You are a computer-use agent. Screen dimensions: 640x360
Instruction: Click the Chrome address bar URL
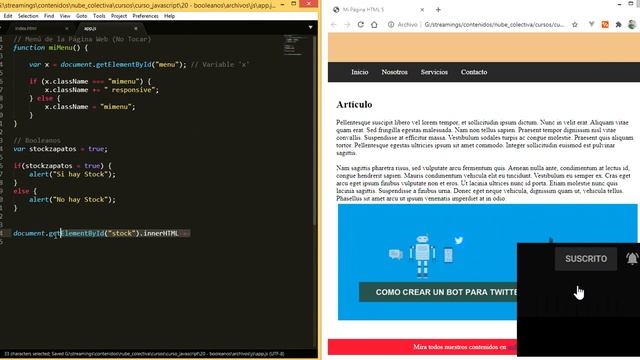494,24
